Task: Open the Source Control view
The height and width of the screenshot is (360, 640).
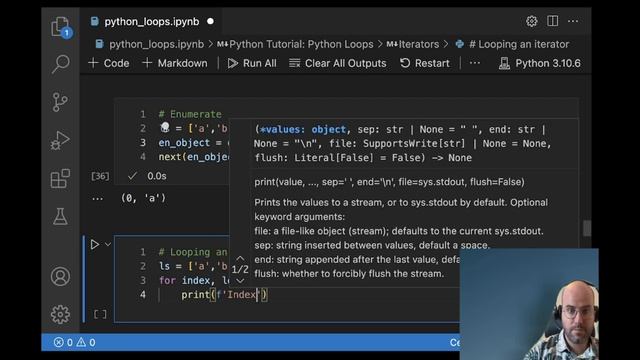Action: pos(60,102)
